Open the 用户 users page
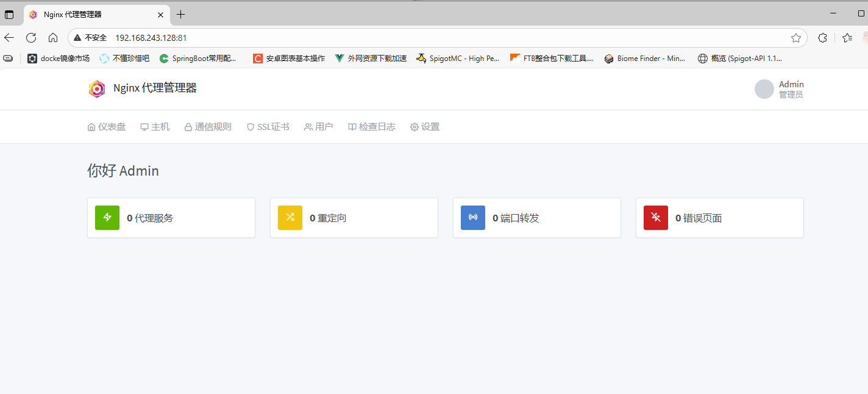This screenshot has width=868, height=394. coord(318,127)
